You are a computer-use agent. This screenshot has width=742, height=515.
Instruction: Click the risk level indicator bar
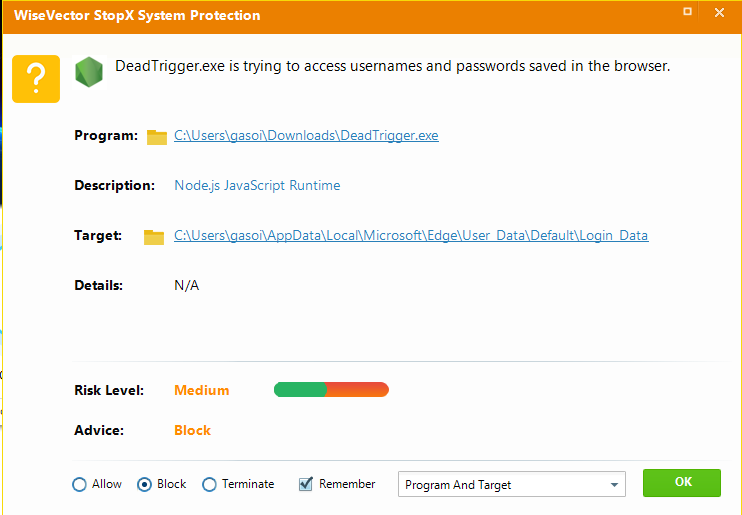coord(331,390)
